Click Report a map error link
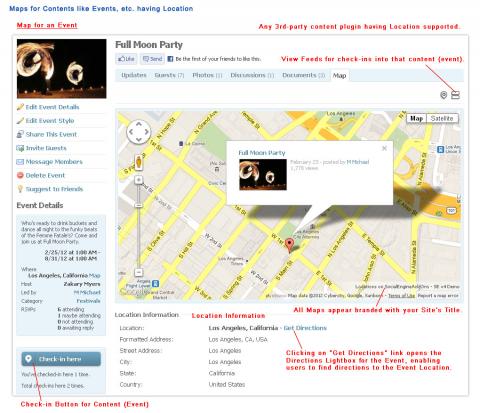Image resolution: width=480 pixels, height=413 pixels. coord(438,296)
